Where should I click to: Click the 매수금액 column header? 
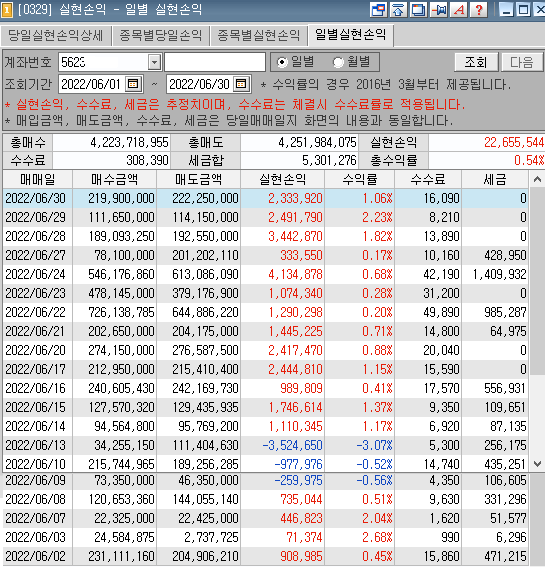tap(115, 179)
